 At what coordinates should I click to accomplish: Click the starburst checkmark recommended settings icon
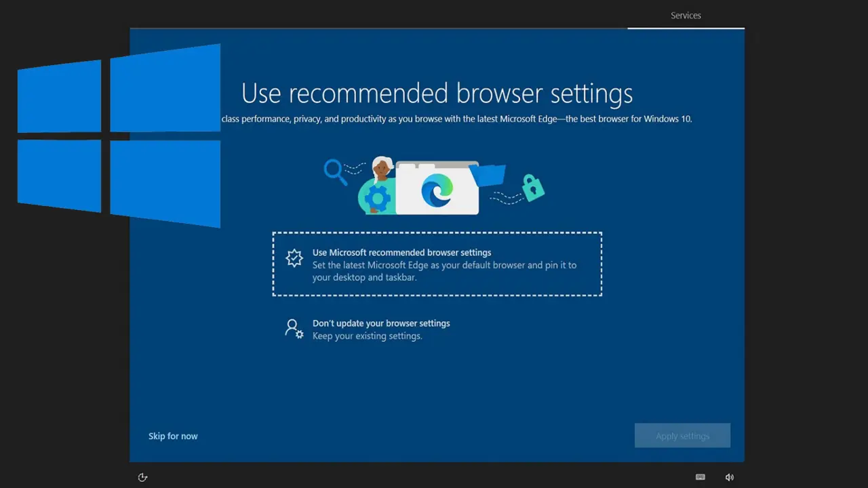point(294,258)
